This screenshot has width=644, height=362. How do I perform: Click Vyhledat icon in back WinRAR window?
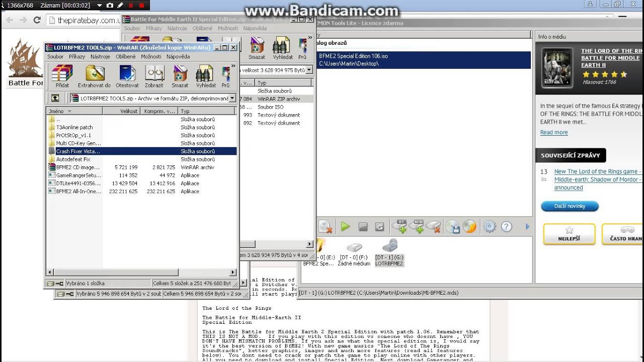click(x=282, y=48)
